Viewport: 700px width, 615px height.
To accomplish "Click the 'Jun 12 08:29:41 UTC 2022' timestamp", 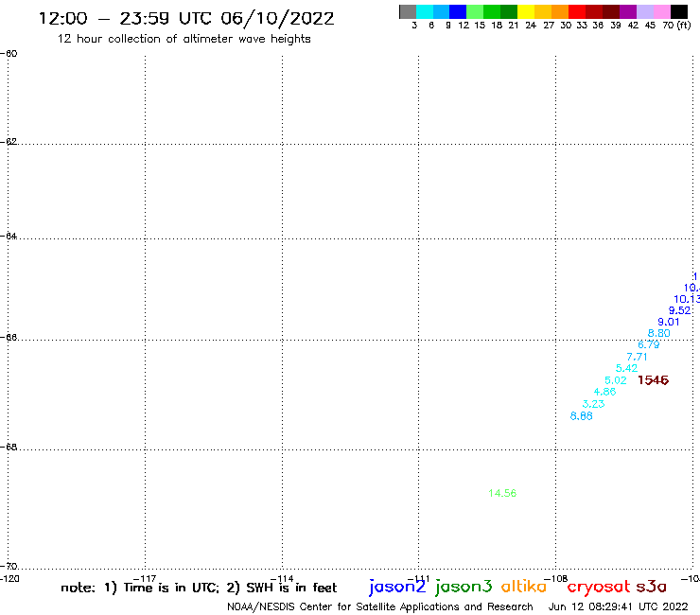I will tap(619, 606).
